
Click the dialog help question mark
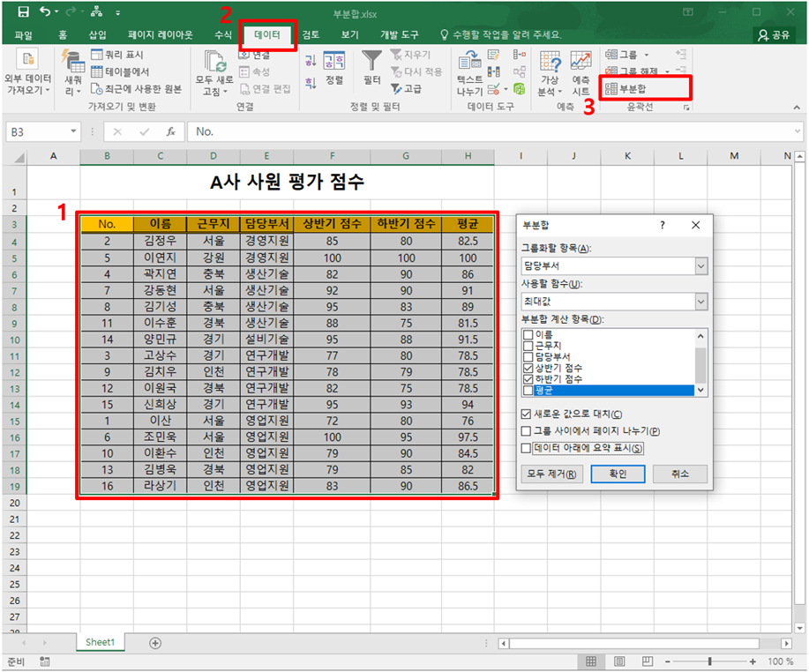tap(663, 225)
